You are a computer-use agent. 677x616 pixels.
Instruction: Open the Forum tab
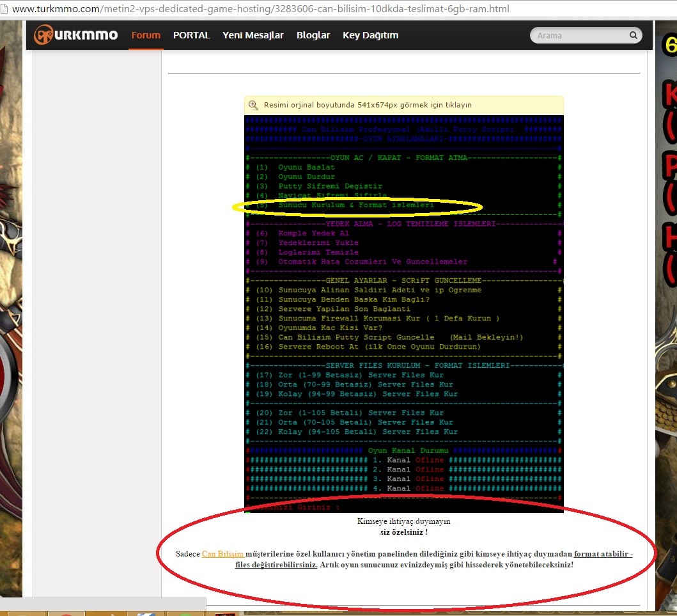pos(146,35)
